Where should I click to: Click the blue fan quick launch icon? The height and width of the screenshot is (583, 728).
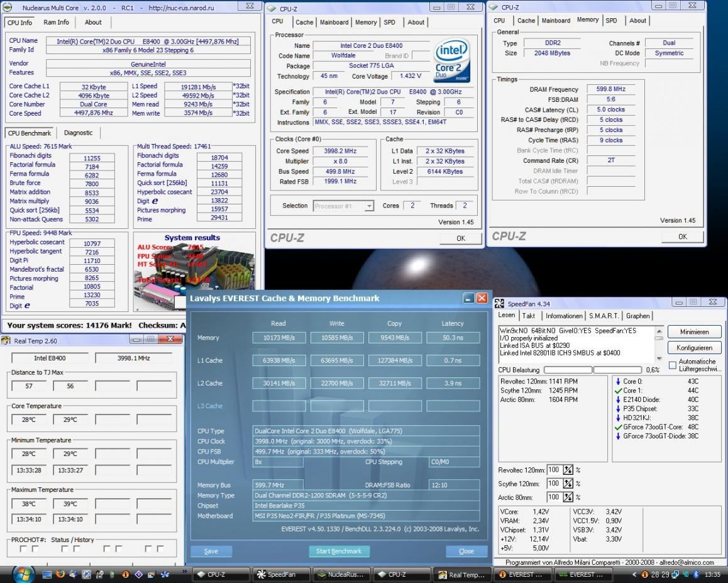(165, 575)
